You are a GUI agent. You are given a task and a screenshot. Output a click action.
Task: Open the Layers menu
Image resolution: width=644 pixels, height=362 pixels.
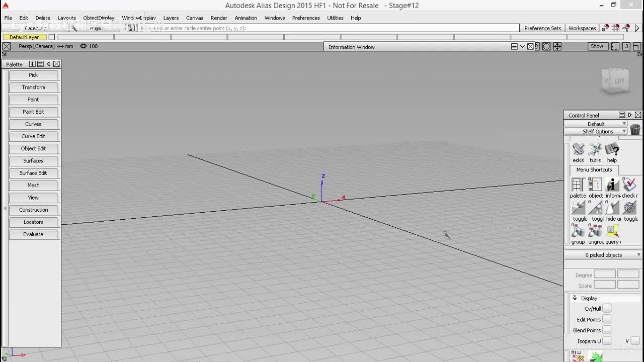[171, 18]
